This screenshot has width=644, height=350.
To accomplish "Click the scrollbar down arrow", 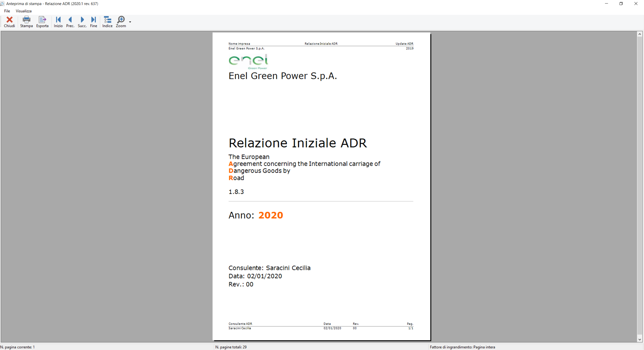I will coord(640,339).
